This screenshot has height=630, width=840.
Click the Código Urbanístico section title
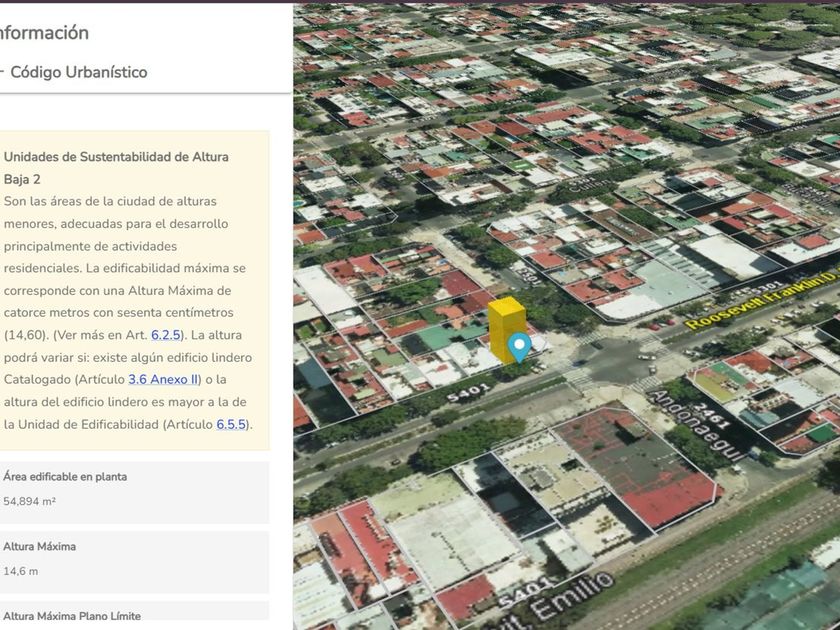click(78, 72)
